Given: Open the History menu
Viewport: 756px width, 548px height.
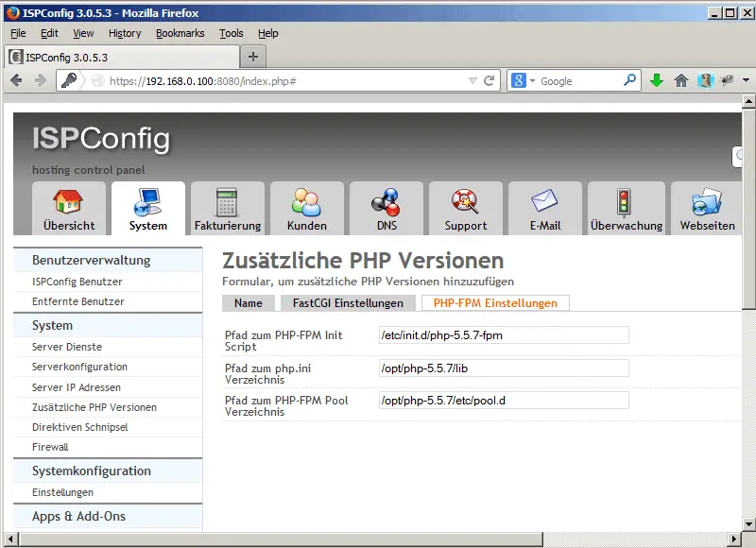Looking at the screenshot, I should pyautogui.click(x=125, y=33).
